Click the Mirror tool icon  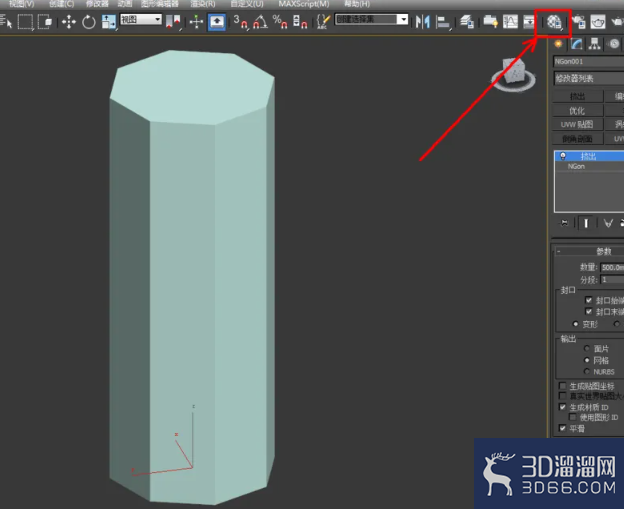tap(423, 21)
